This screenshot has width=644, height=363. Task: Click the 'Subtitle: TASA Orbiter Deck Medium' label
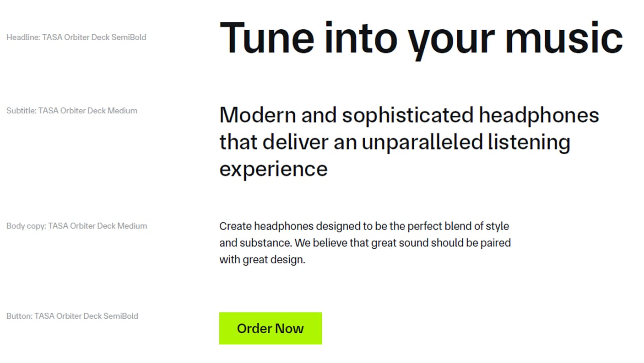click(x=72, y=111)
